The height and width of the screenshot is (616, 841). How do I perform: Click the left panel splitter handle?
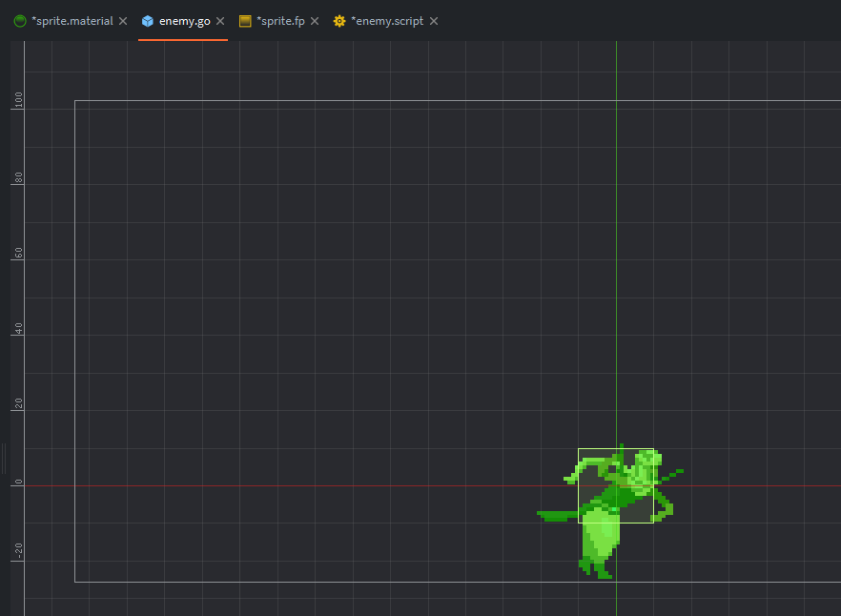click(x=3, y=459)
